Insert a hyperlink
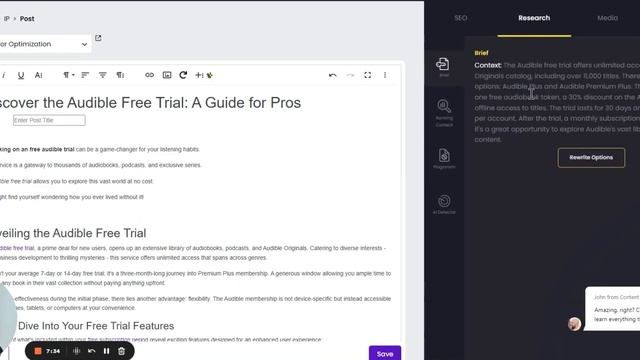 [149, 75]
